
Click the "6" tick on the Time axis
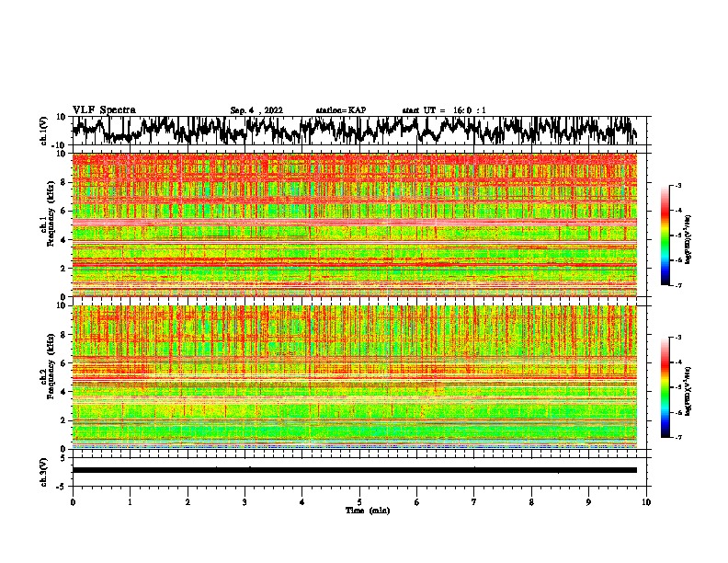(417, 502)
